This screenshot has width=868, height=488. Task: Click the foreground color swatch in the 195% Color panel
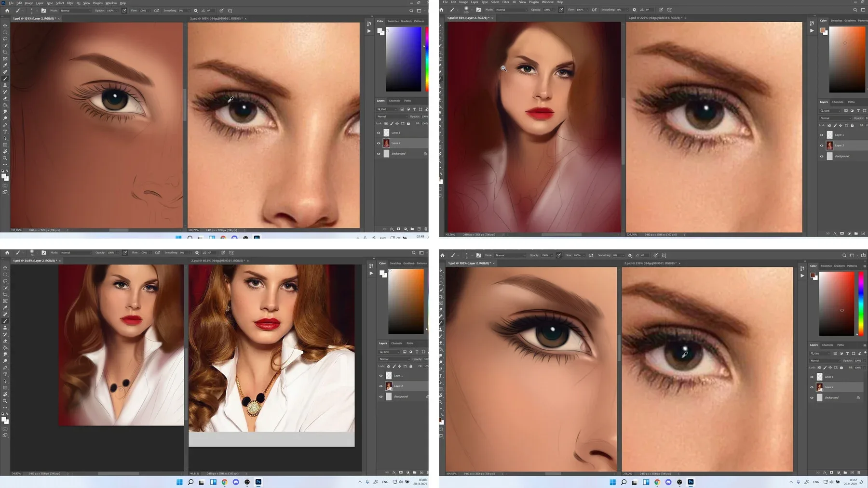click(x=813, y=276)
